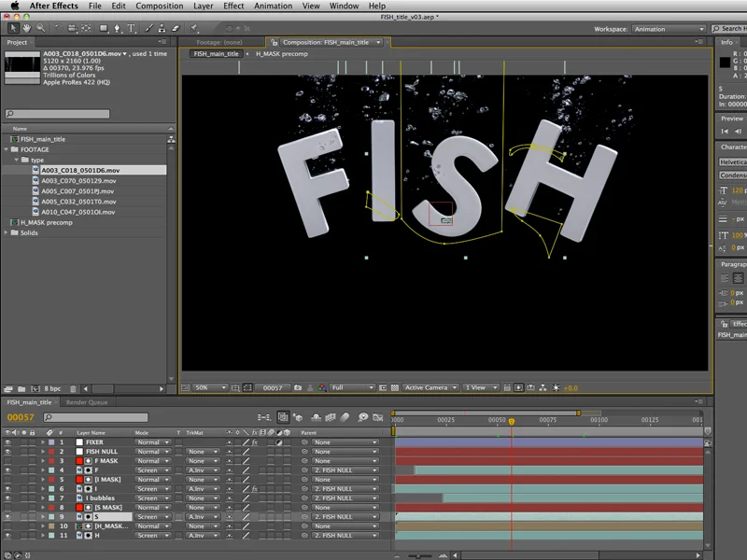Click the 8 bpc color depth button
Image resolution: width=747 pixels, height=560 pixels.
pyautogui.click(x=52, y=388)
